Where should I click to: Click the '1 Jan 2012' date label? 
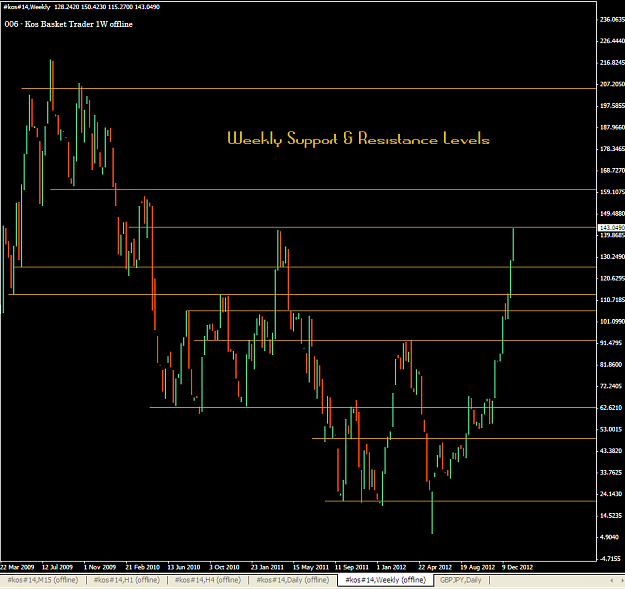point(391,567)
